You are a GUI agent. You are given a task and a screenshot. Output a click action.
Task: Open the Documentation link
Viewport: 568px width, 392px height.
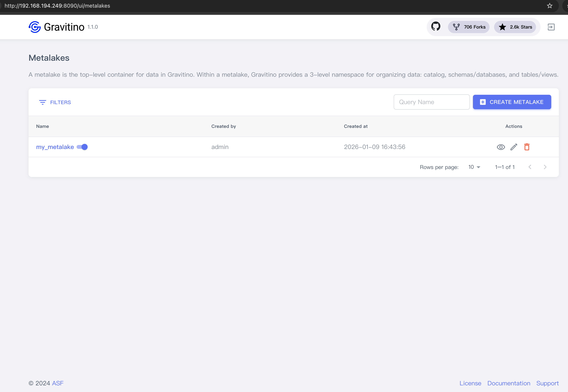[x=509, y=383]
